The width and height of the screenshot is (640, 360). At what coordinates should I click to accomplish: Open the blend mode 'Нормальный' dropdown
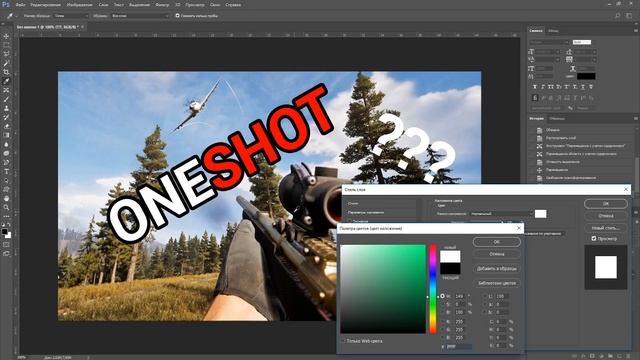[x=501, y=213]
